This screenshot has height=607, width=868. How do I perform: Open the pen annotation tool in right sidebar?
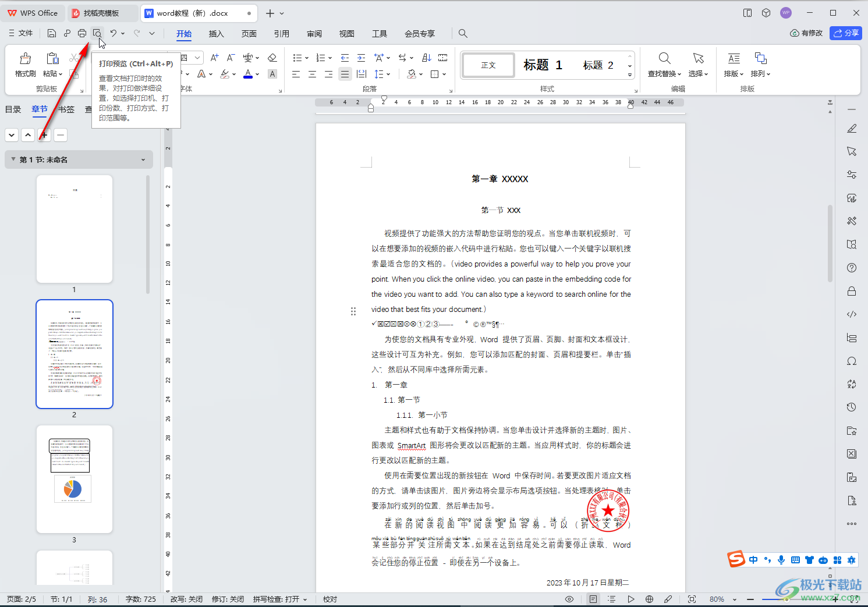(852, 128)
